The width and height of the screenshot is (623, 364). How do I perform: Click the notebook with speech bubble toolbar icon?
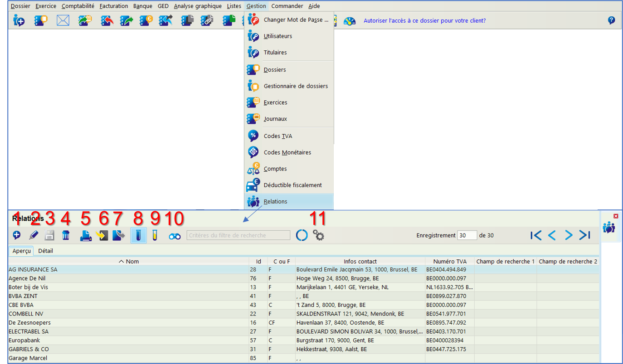[x=41, y=20]
